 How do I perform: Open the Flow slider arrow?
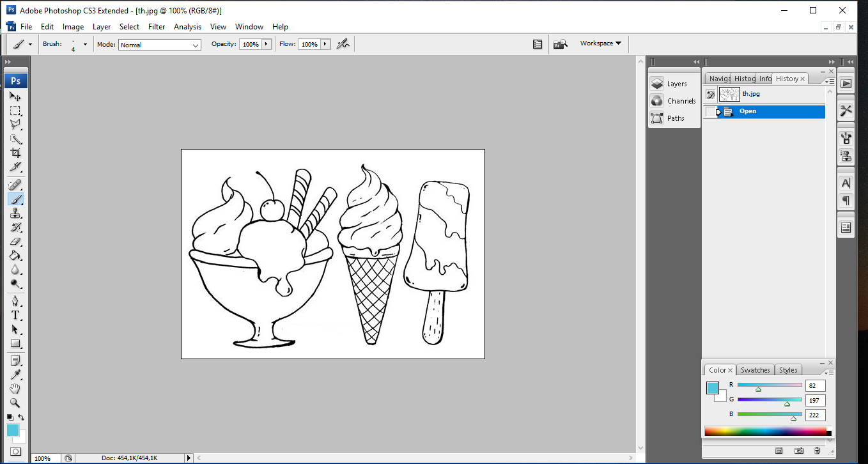pyautogui.click(x=325, y=44)
